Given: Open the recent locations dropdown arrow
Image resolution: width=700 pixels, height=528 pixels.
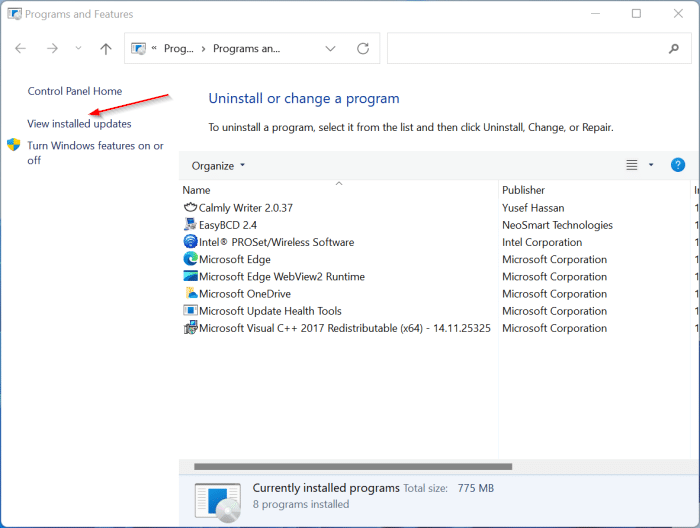Looking at the screenshot, I should point(78,48).
